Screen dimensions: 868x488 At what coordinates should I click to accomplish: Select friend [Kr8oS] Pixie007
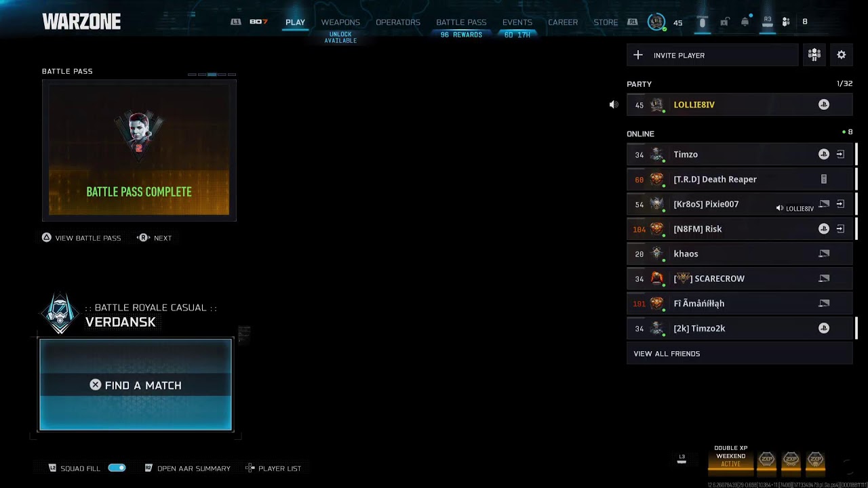pyautogui.click(x=739, y=204)
